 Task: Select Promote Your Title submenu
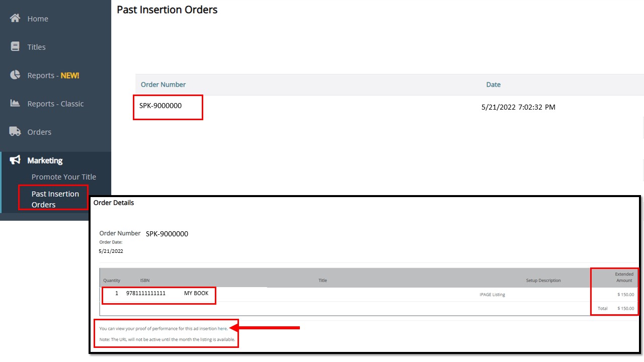pos(64,177)
